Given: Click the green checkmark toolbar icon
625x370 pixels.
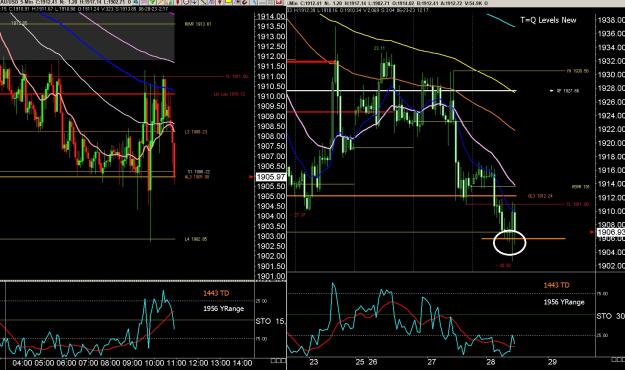Looking at the screenshot, I should coord(152,2).
